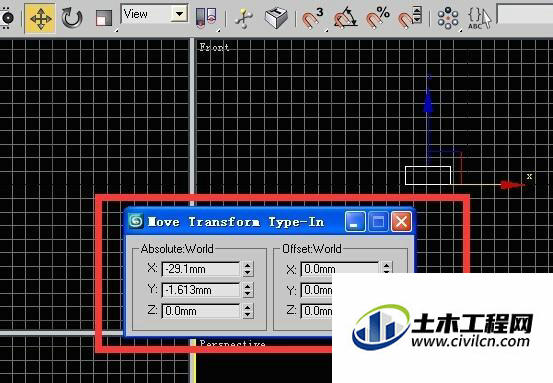Select the white rectangle object in Front viewport

tap(428, 175)
